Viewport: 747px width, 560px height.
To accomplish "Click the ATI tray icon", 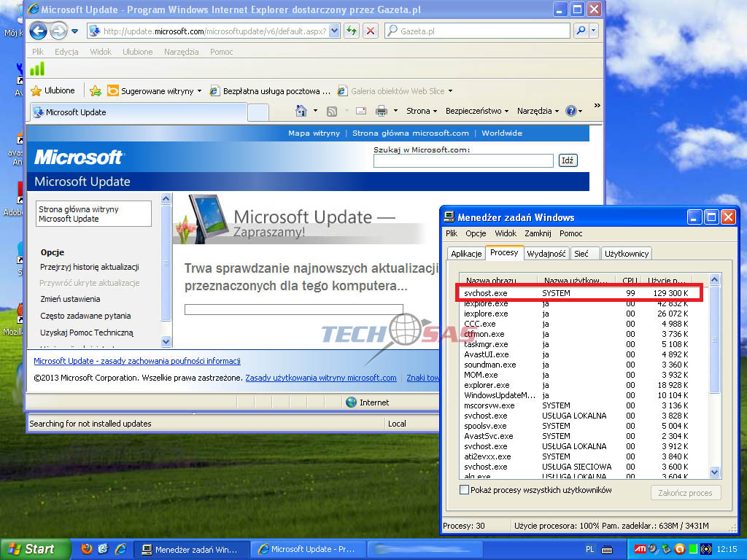I will 640,550.
